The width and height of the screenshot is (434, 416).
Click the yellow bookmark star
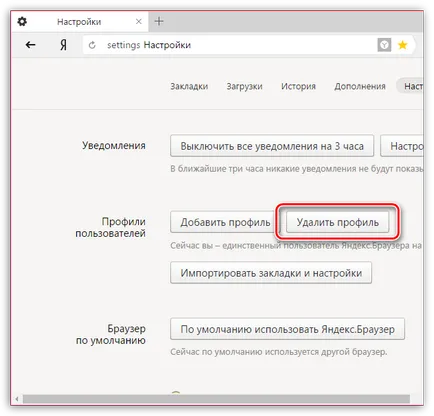(403, 45)
